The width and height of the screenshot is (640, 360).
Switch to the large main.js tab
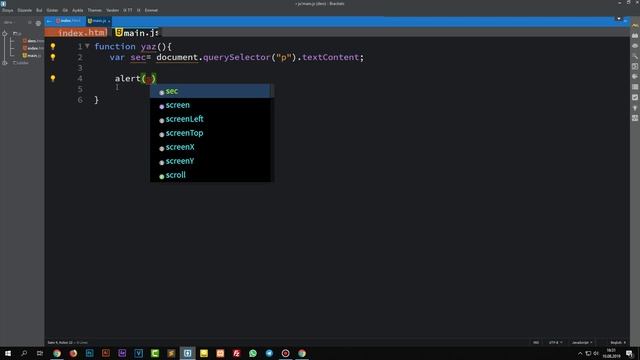pyautogui.click(x=137, y=33)
